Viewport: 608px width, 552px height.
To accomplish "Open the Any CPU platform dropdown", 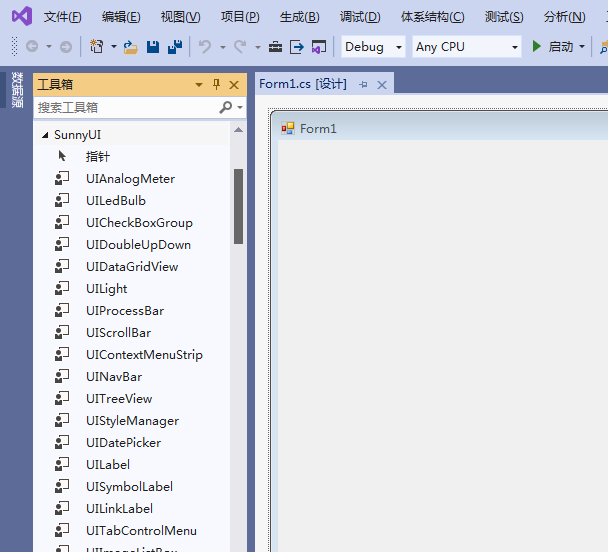I will point(515,47).
